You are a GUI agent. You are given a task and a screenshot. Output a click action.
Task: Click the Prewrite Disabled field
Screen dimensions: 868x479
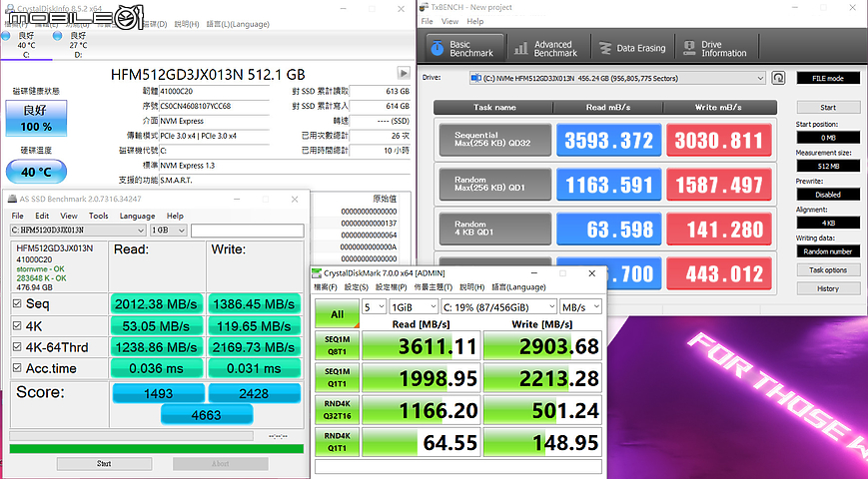tap(828, 195)
